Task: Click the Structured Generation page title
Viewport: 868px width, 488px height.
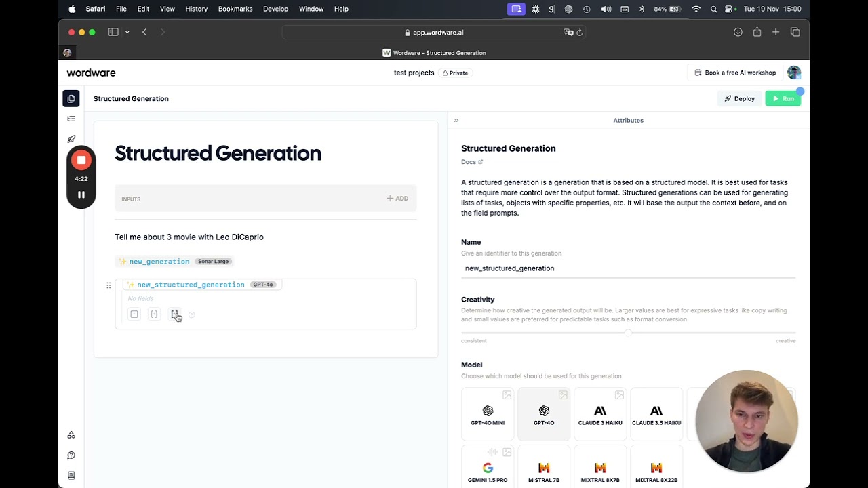Action: [x=218, y=153]
